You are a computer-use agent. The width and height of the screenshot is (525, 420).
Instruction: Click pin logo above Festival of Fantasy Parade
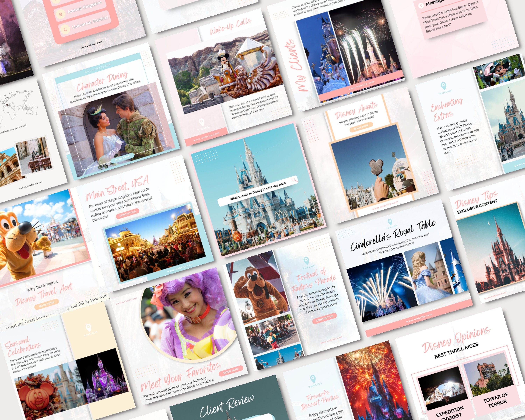coord(306,261)
